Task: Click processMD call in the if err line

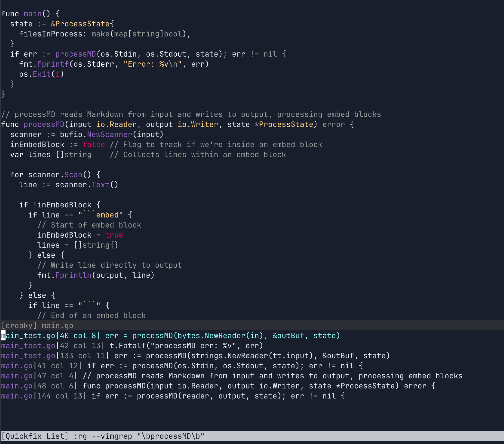Action: coord(76,54)
